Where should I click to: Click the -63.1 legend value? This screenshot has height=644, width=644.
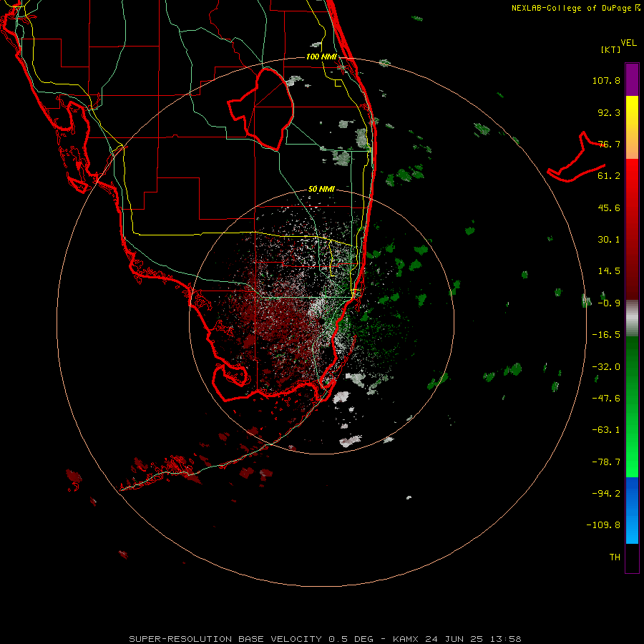[x=606, y=430]
